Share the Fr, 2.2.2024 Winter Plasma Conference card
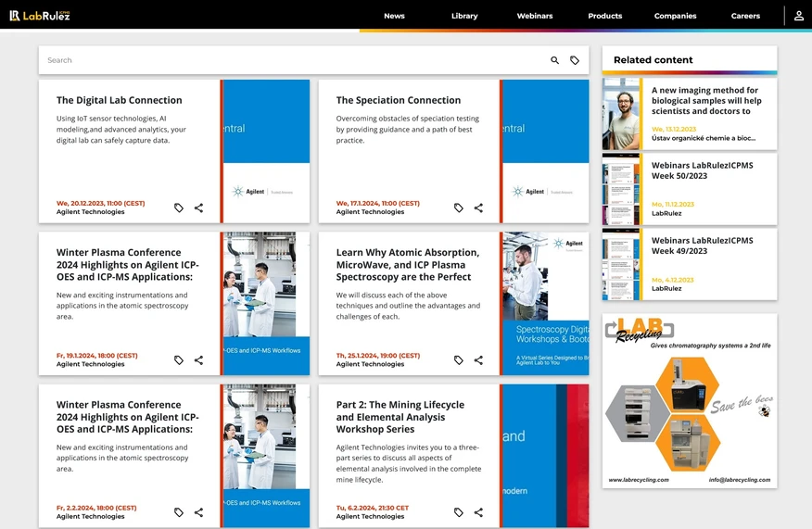 click(199, 512)
